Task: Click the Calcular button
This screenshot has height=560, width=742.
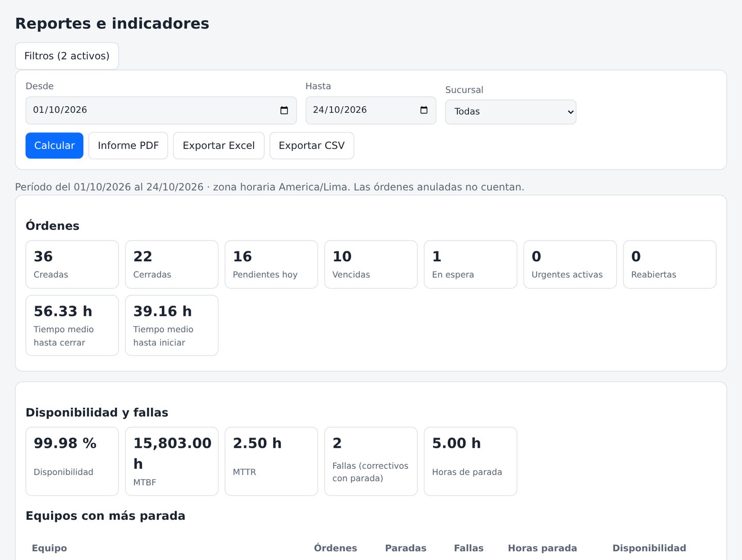Action: tap(55, 146)
